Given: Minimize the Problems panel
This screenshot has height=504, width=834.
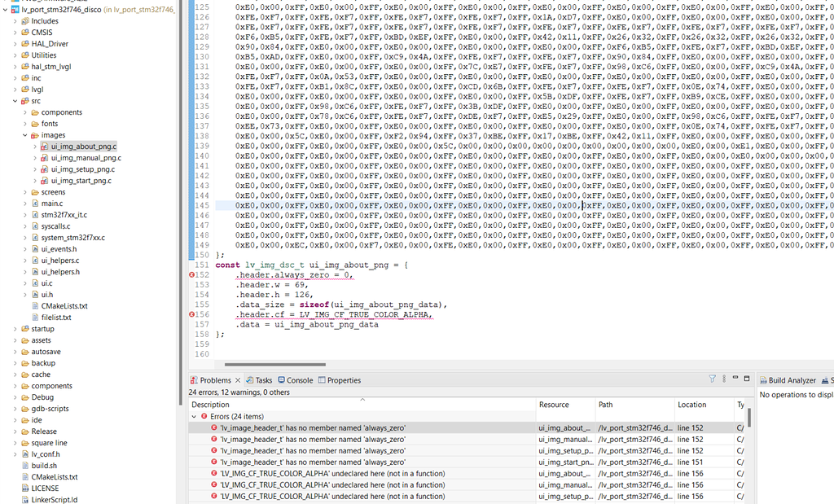Looking at the screenshot, I should tap(735, 379).
